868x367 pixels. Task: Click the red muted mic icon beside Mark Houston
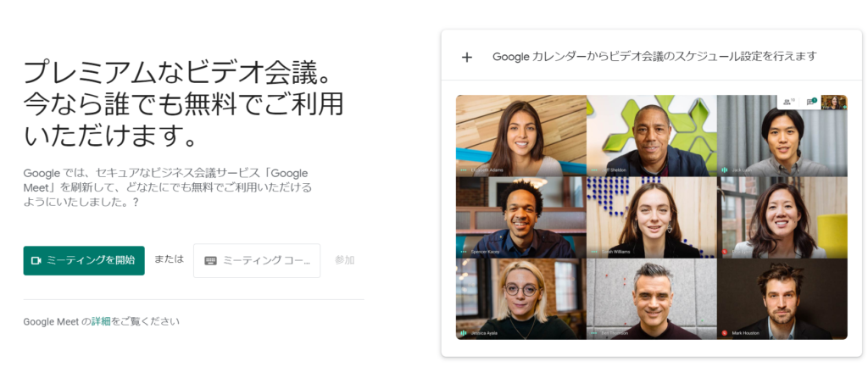[724, 333]
